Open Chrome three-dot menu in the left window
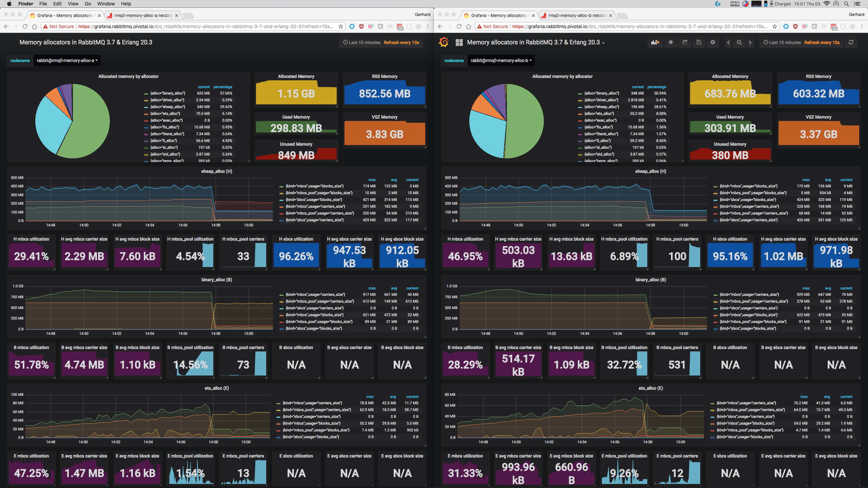Image resolution: width=868 pixels, height=488 pixels. tap(428, 26)
